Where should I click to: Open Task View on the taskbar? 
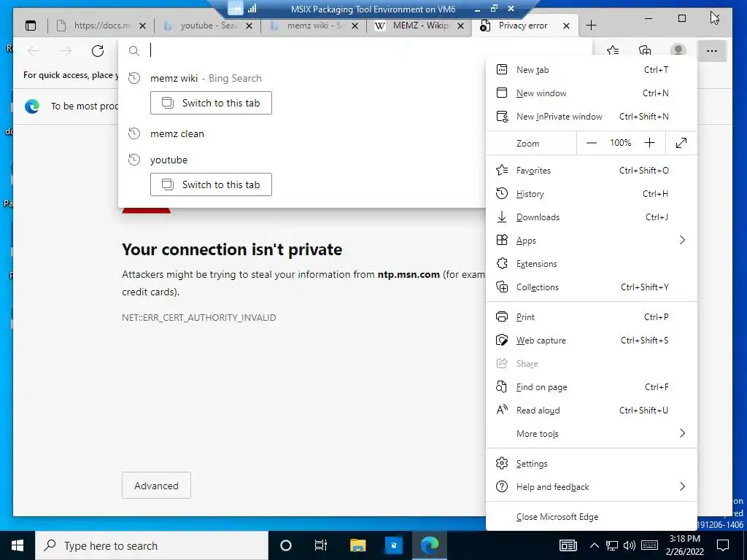[321, 545]
